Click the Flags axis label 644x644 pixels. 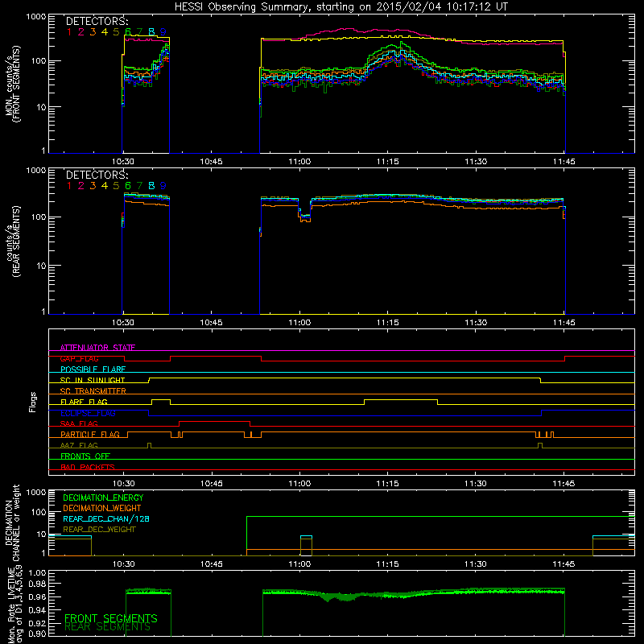click(x=33, y=402)
